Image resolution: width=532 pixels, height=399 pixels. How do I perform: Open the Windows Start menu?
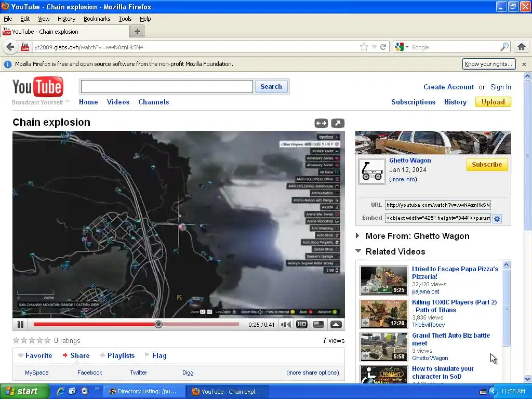pos(24,391)
